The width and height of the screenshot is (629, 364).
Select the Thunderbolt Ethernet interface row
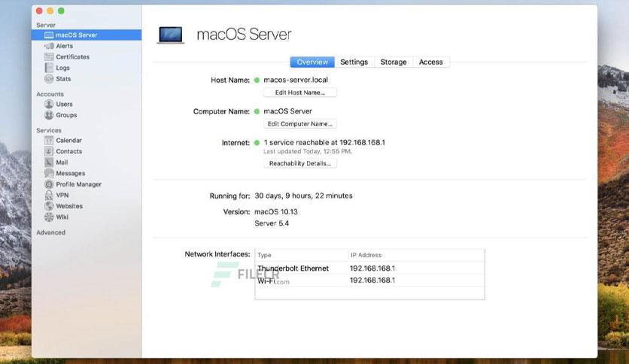(x=369, y=268)
